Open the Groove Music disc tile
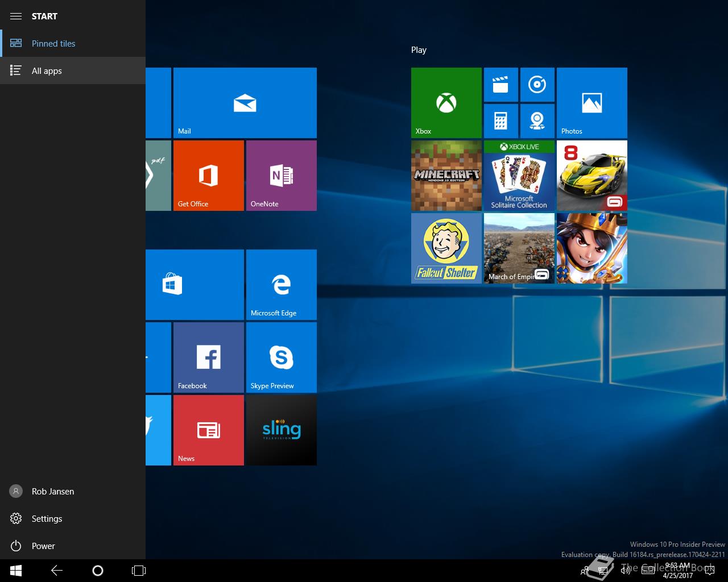Image resolution: width=728 pixels, height=582 pixels. tap(537, 85)
